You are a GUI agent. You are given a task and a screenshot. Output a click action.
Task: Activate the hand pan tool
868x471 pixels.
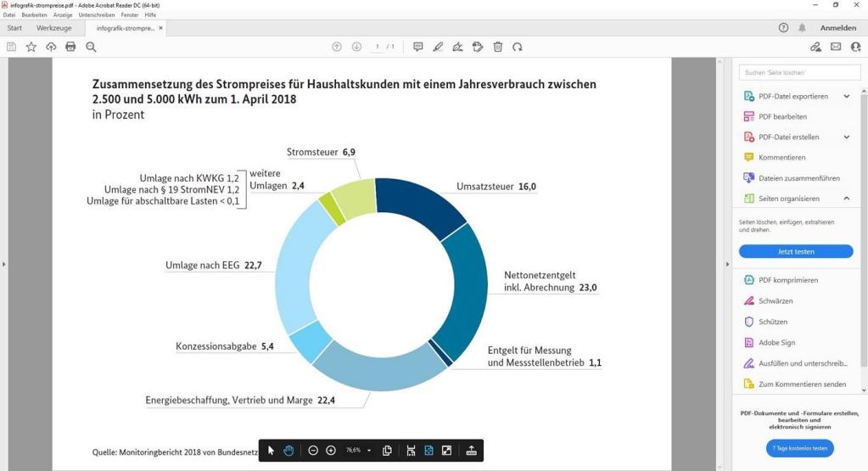coord(288,451)
